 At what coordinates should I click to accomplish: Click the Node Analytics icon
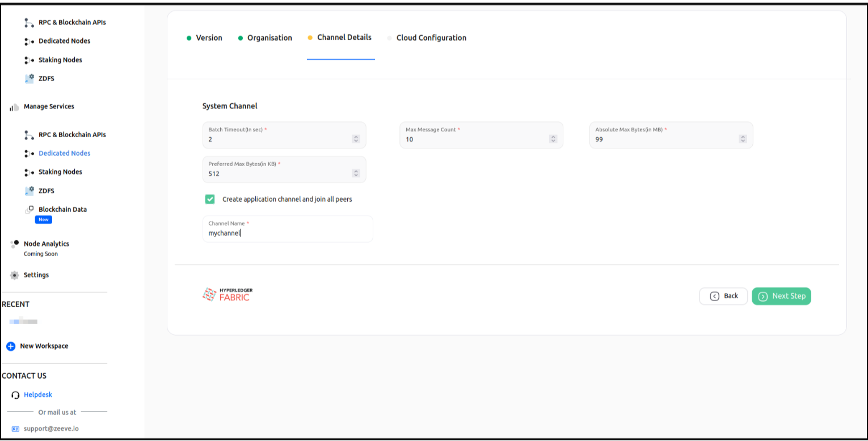click(15, 244)
